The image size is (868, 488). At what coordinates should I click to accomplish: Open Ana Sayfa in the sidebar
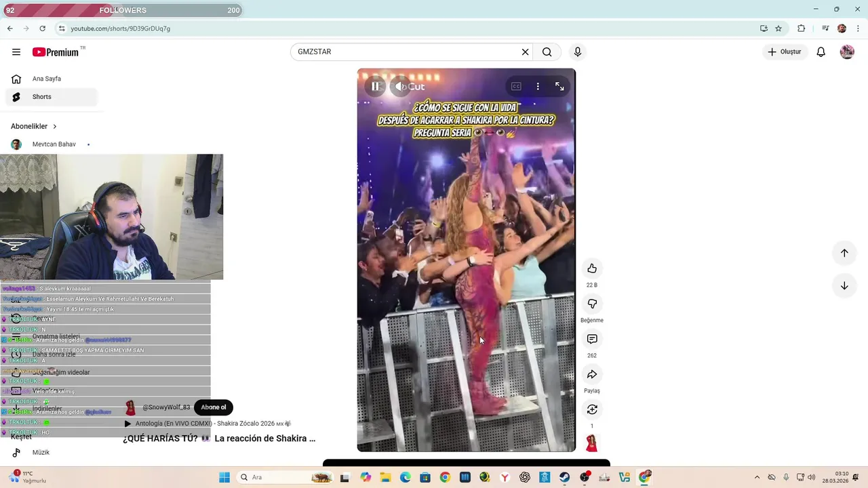click(x=52, y=79)
